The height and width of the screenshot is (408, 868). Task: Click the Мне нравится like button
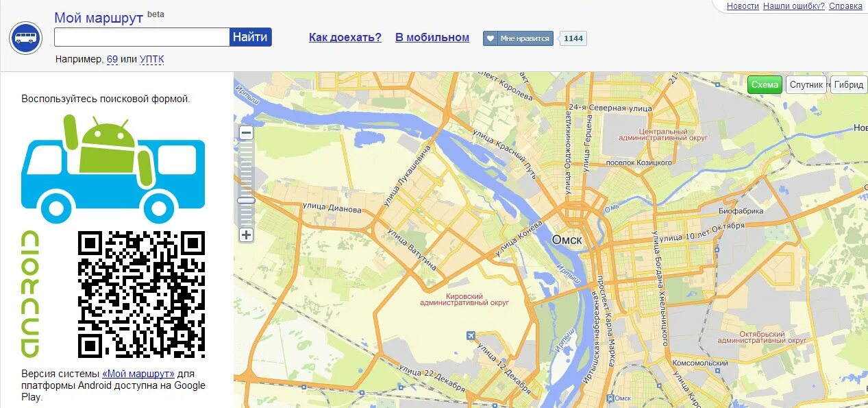pos(518,38)
